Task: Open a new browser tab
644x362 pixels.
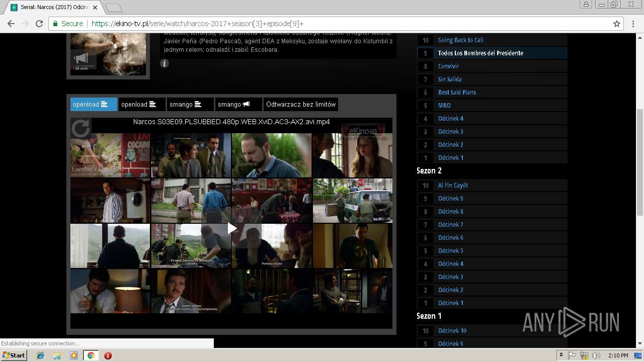Action: tap(114, 8)
